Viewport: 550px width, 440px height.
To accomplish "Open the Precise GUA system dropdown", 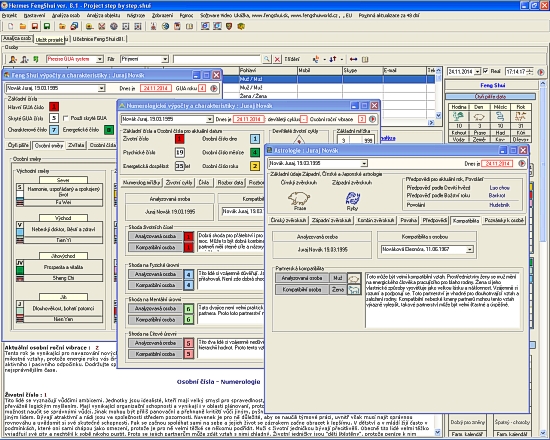I will click(x=100, y=59).
